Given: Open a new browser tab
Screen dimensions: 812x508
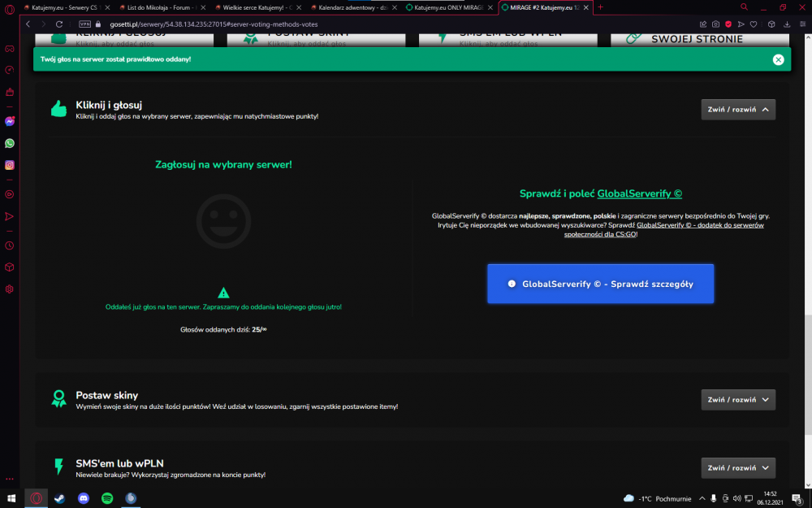Looking at the screenshot, I should click(x=601, y=7).
